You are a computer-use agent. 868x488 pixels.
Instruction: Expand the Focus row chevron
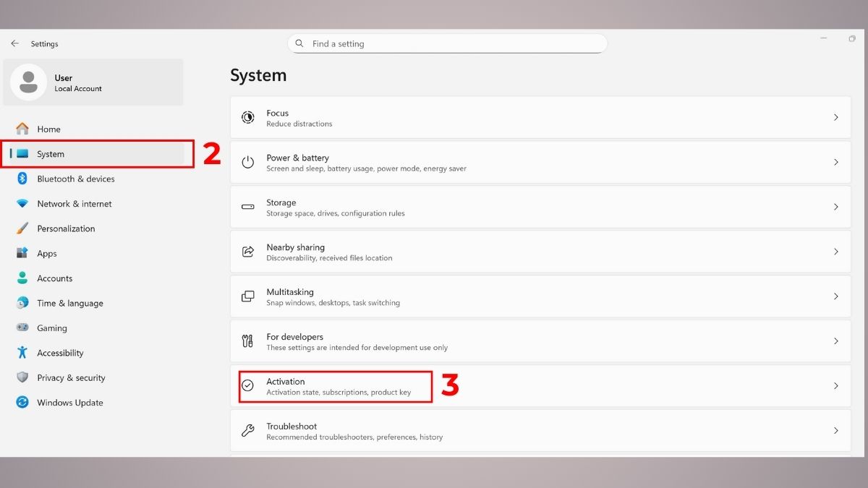(836, 117)
